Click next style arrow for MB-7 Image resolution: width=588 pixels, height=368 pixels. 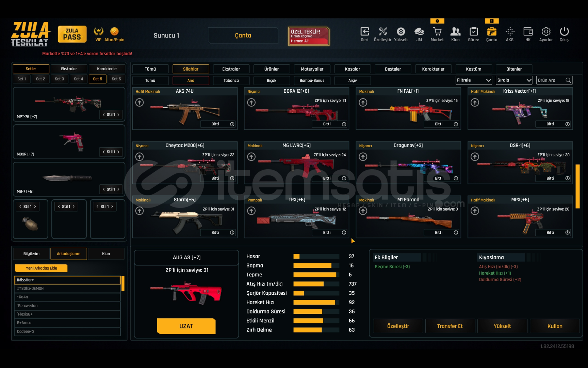[x=118, y=189]
